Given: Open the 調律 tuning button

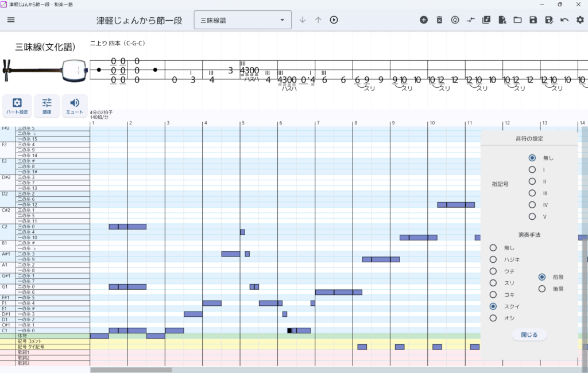Looking at the screenshot, I should pyautogui.click(x=47, y=106).
